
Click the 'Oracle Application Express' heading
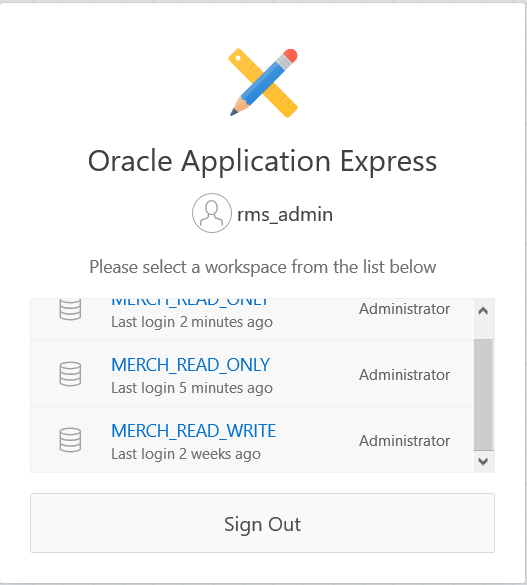coord(263,161)
